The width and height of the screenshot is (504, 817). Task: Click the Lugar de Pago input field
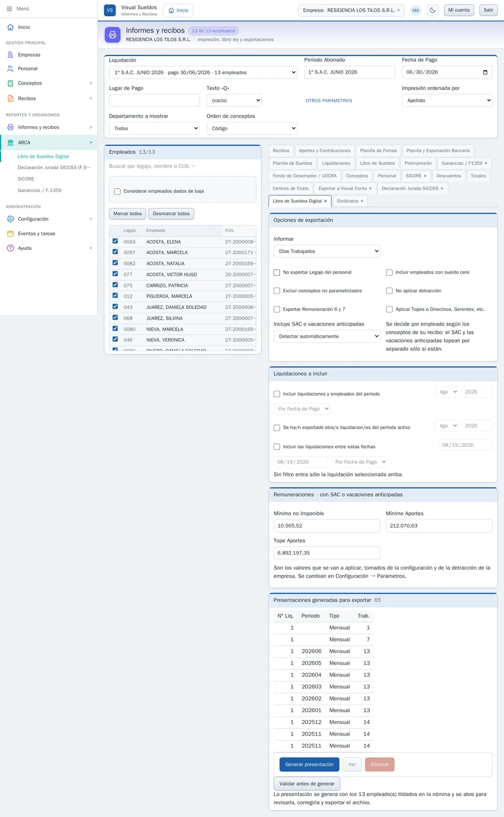pyautogui.click(x=154, y=100)
